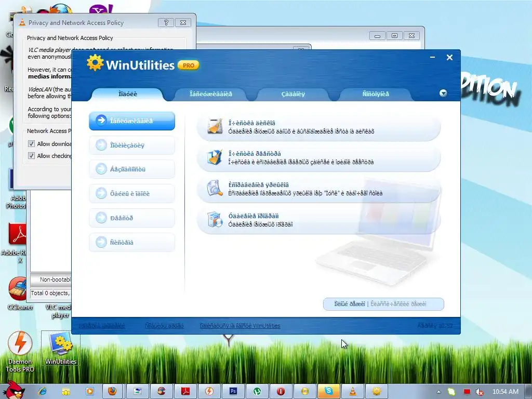The height and width of the screenshot is (399, 532).
Task: Click the arrow icon on 'Ñèñòåìà' sidebar button
Action: coord(101,242)
